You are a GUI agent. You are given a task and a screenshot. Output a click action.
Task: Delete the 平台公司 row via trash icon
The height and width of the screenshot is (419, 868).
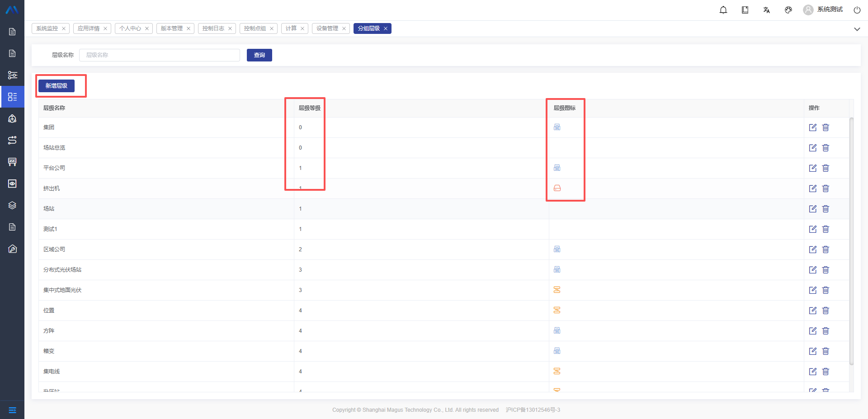pyautogui.click(x=826, y=168)
